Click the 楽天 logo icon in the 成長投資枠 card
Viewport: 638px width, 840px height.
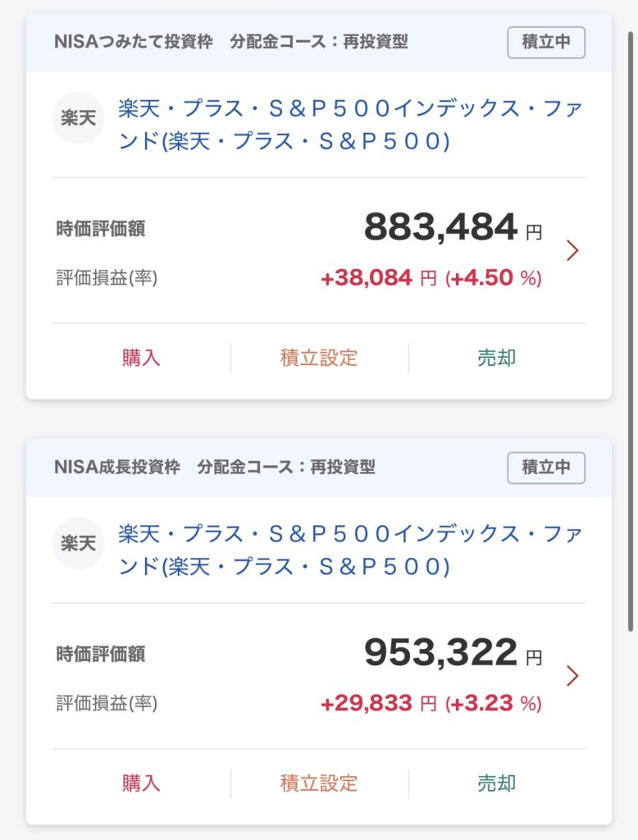78,543
